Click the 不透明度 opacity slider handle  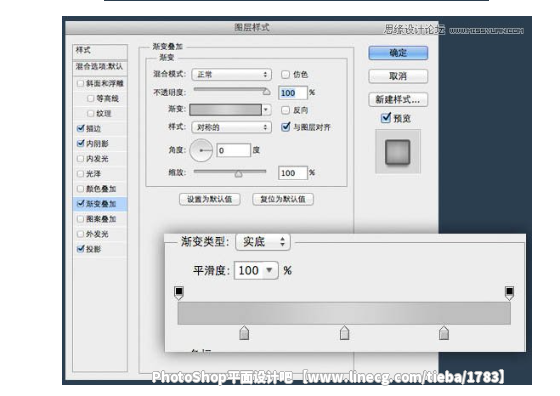pos(266,92)
